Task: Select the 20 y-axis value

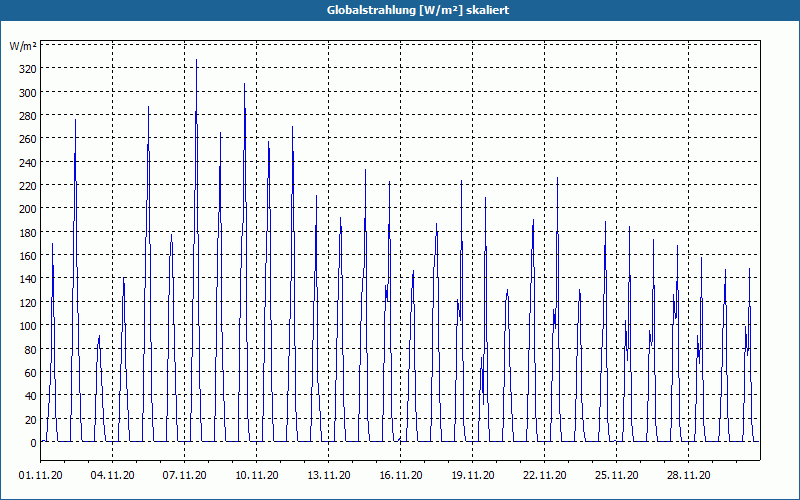Action: (x=31, y=420)
